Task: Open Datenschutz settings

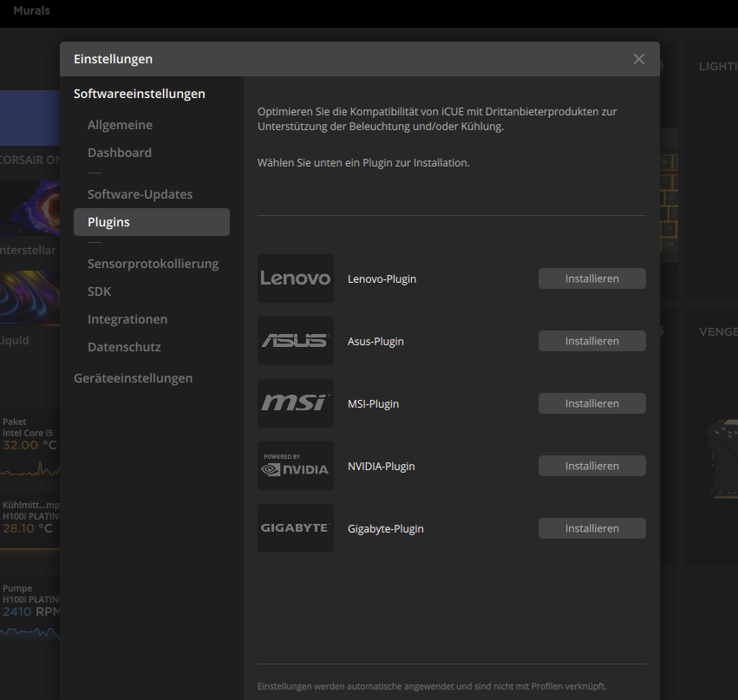Action: pos(124,347)
